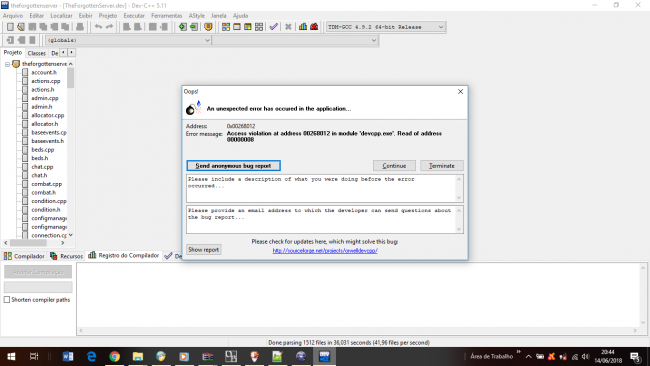Click the Insert snippet icon in second toolbar
This screenshot has width=650, height=366.
(10, 40)
